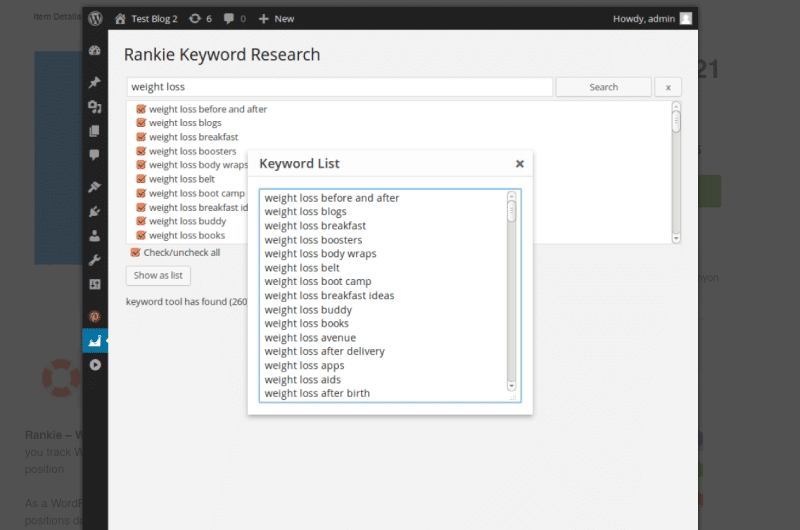Open the Pages sidebar icon
The height and width of the screenshot is (530, 800).
point(95,131)
